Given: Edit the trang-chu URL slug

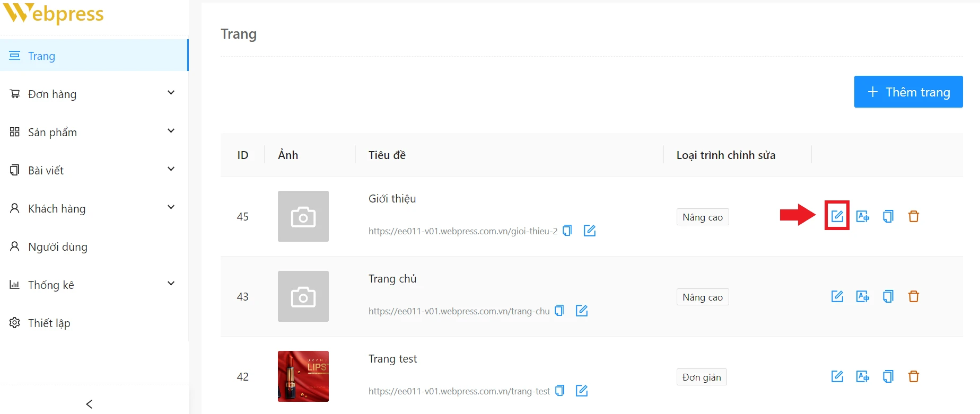Looking at the screenshot, I should tap(582, 311).
